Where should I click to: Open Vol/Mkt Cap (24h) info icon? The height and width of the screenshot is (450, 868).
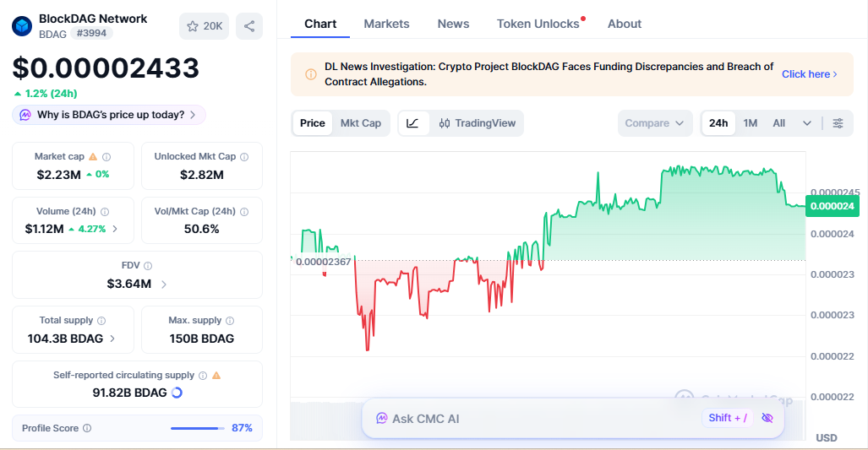[244, 212]
